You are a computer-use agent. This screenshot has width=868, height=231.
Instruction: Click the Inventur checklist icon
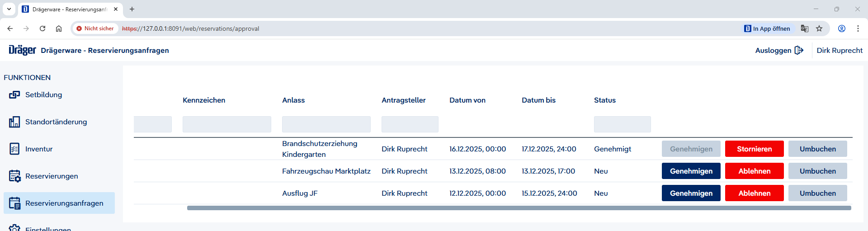pyautogui.click(x=14, y=149)
